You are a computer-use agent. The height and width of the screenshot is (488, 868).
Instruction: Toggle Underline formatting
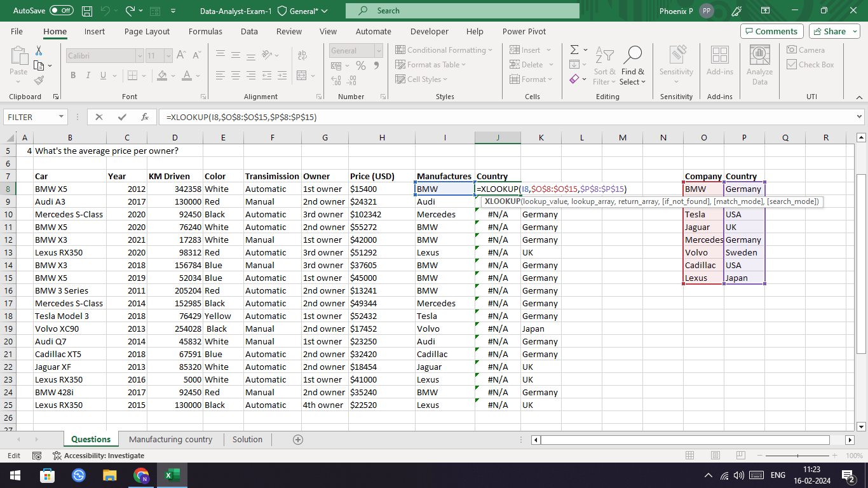pos(103,76)
